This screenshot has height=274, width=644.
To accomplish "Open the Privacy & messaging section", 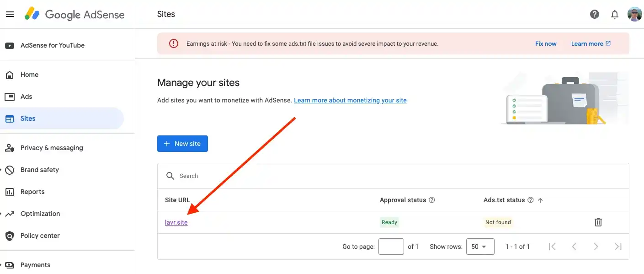I will point(52,147).
